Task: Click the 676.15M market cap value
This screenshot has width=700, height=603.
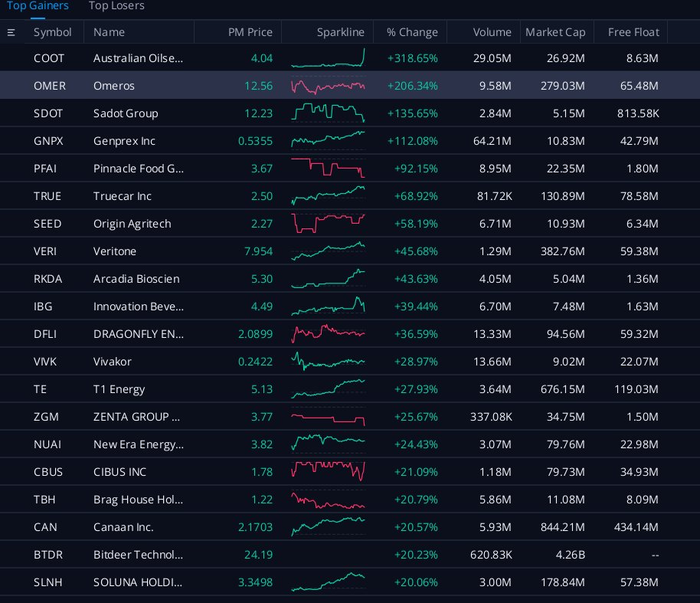Action: 562,389
